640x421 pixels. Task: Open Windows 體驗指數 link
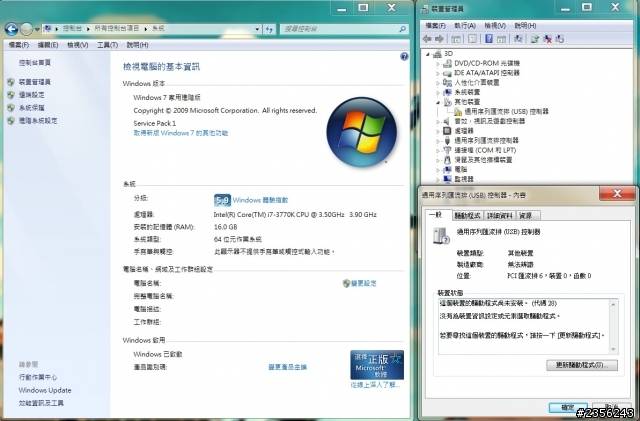tap(260, 200)
